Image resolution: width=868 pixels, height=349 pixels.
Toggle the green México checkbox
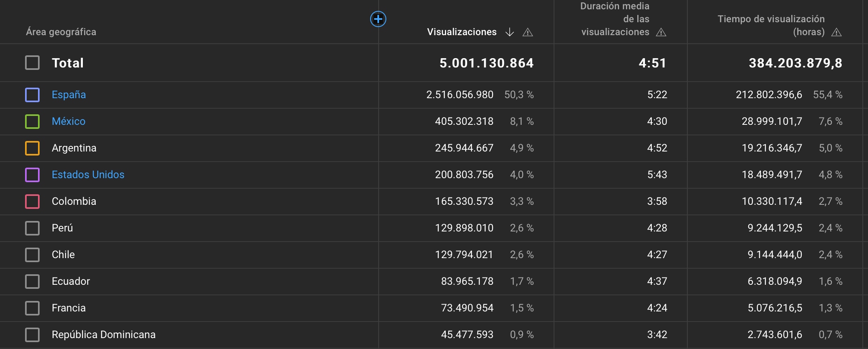pos(32,122)
